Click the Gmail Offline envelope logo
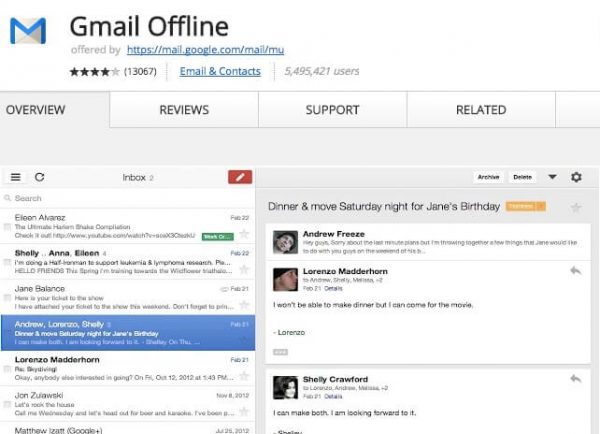 28,31
